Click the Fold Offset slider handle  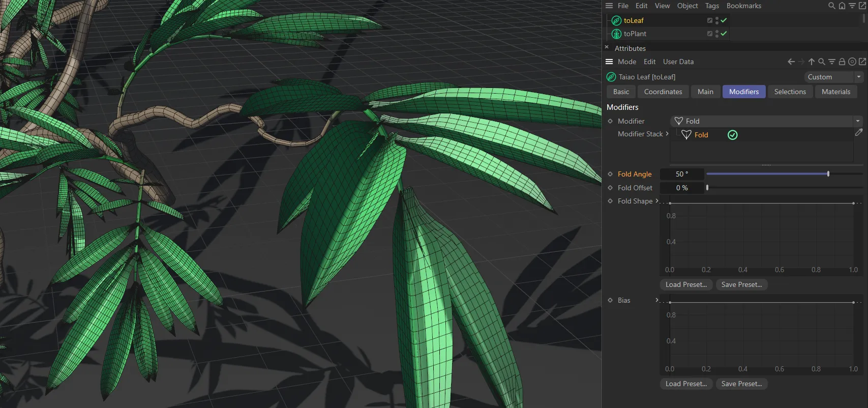pos(707,188)
